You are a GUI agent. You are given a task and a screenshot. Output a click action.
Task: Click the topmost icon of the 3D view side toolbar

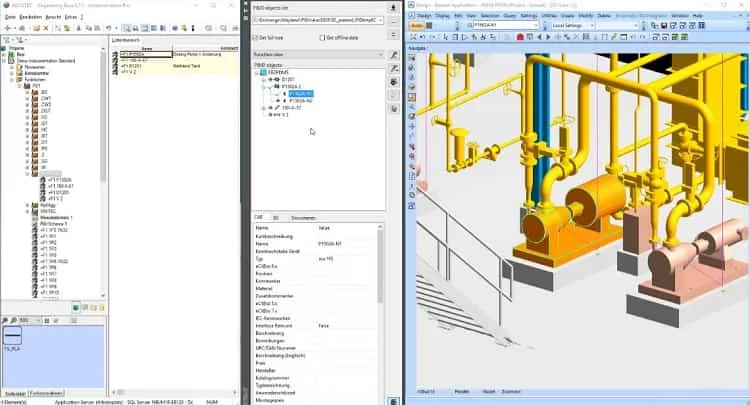click(x=411, y=58)
